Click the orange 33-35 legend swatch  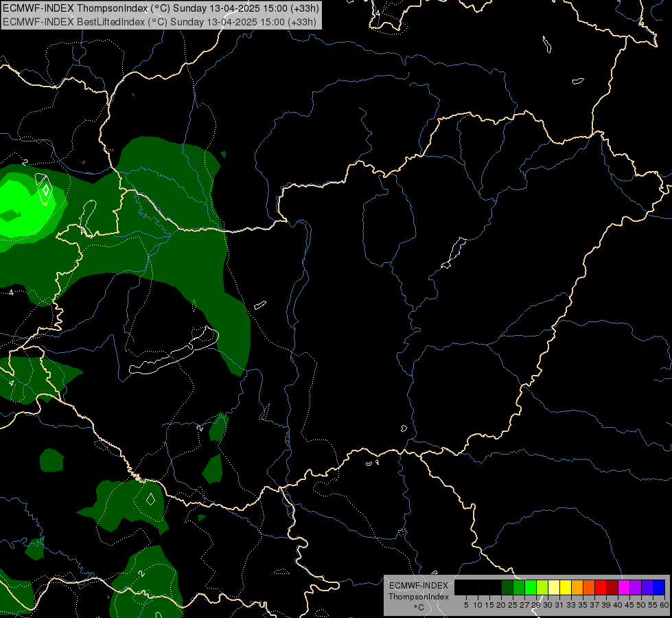(x=577, y=587)
